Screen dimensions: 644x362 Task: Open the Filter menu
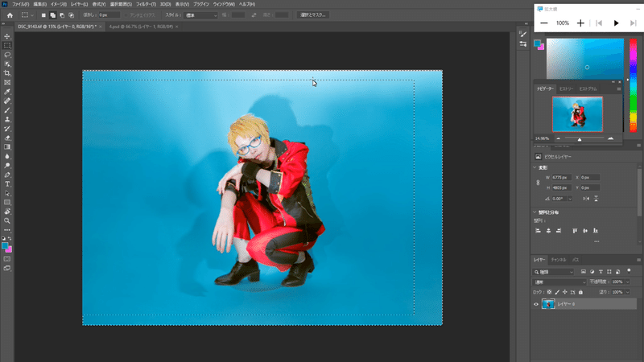pos(146,4)
